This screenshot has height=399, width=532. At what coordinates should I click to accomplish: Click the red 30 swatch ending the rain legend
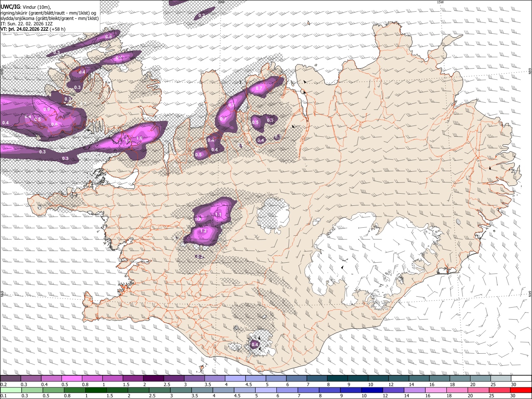point(521,390)
